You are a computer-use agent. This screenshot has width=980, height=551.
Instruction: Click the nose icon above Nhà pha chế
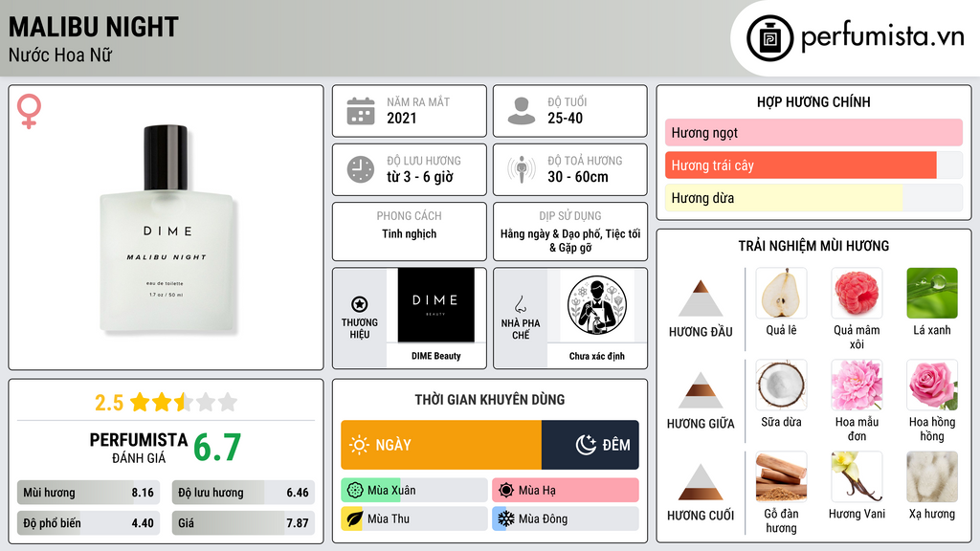tap(520, 304)
